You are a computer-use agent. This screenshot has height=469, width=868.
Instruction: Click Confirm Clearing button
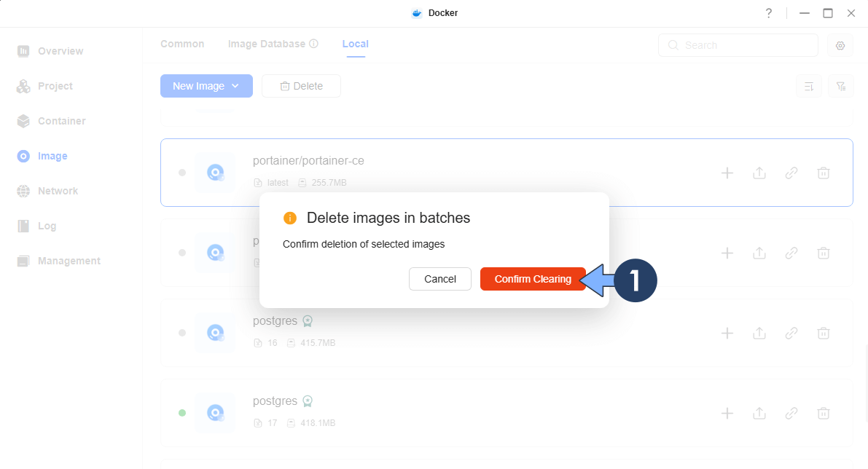(533, 279)
